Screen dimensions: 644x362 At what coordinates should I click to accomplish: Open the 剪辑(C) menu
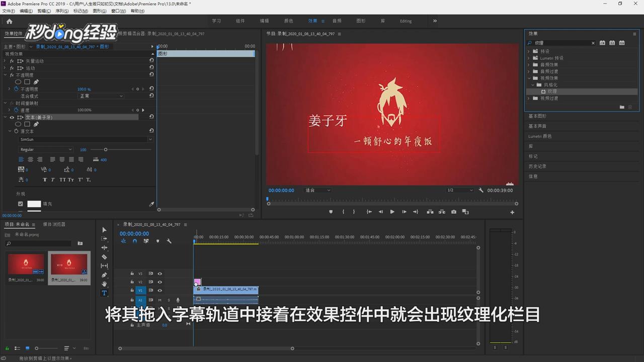click(x=44, y=11)
